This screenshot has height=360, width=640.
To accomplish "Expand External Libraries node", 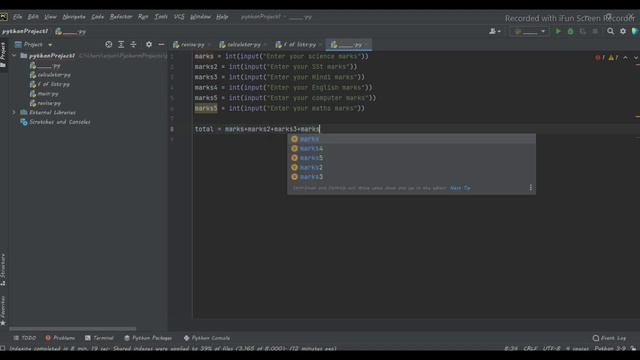I will 14,112.
